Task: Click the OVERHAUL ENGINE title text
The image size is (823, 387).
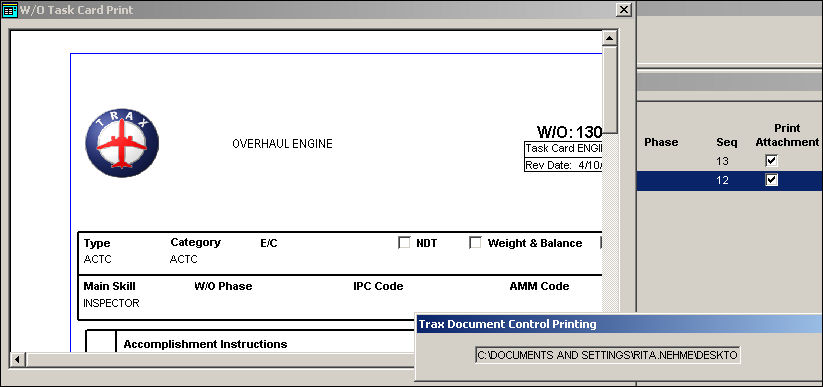Action: click(x=282, y=144)
